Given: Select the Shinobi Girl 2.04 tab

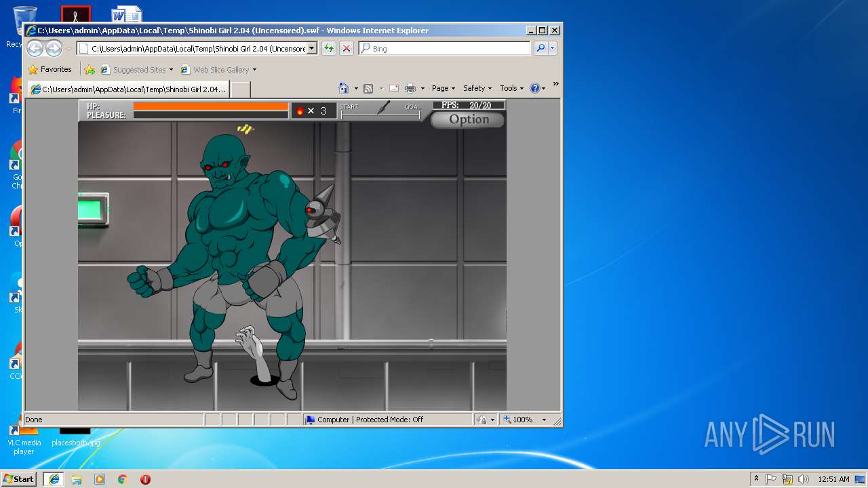Looking at the screenshot, I should click(x=128, y=89).
